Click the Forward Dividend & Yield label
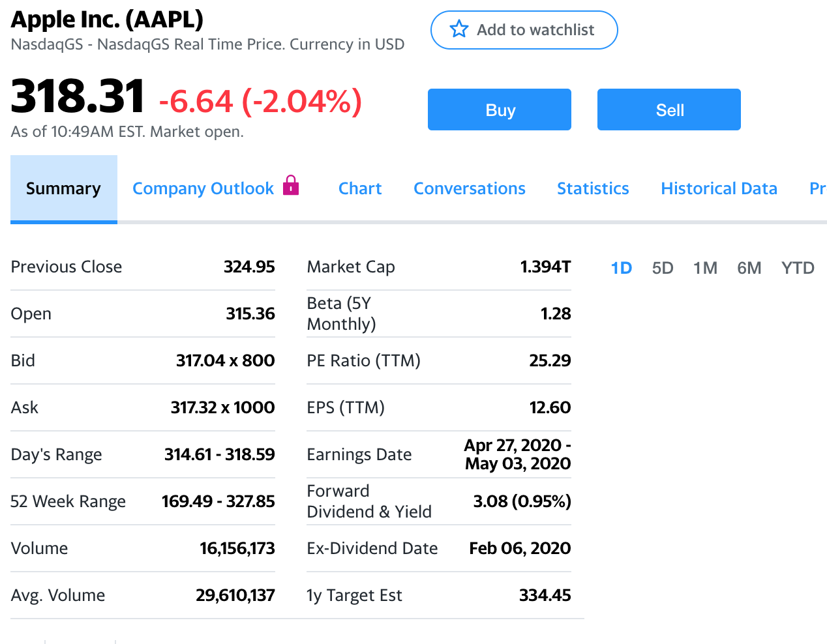Image resolution: width=827 pixels, height=644 pixels. tap(369, 501)
